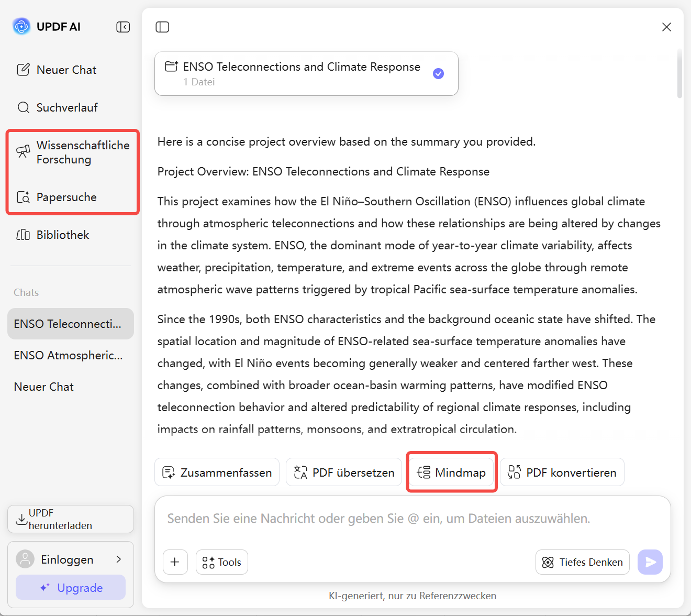Image resolution: width=691 pixels, height=616 pixels.
Task: Click the UPDF AI logo icon
Action: [x=21, y=26]
